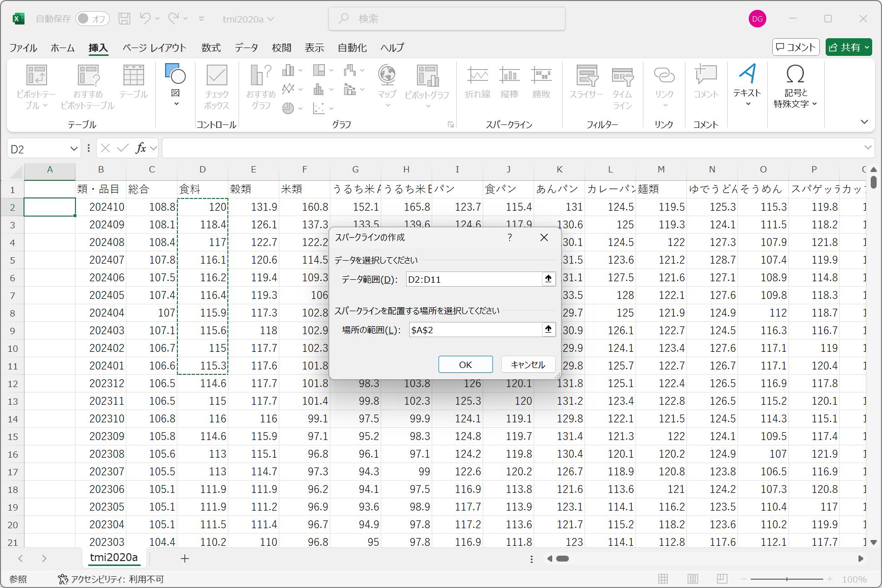The height and width of the screenshot is (588, 882).
Task: Open Recommended PivotTables (おすすめピボットテーブル)
Action: (x=88, y=87)
